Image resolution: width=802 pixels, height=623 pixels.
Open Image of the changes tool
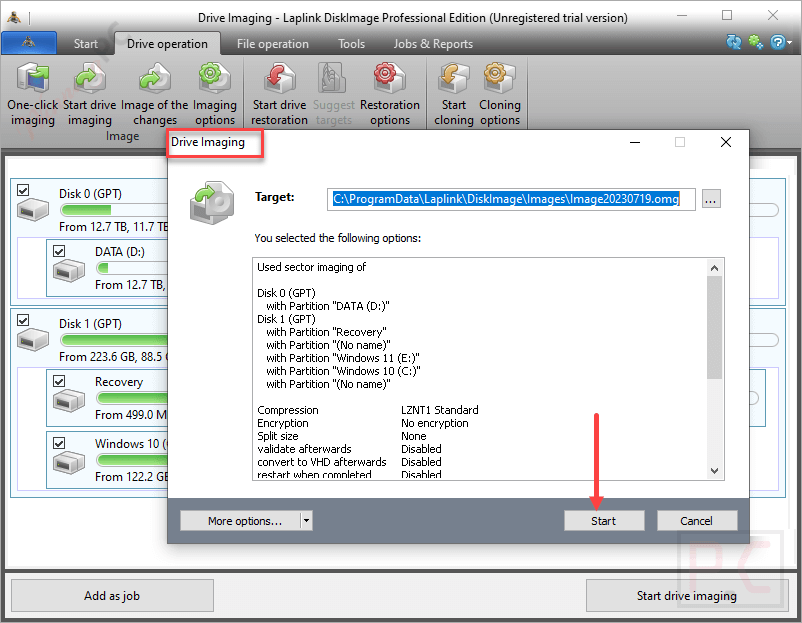click(x=154, y=78)
